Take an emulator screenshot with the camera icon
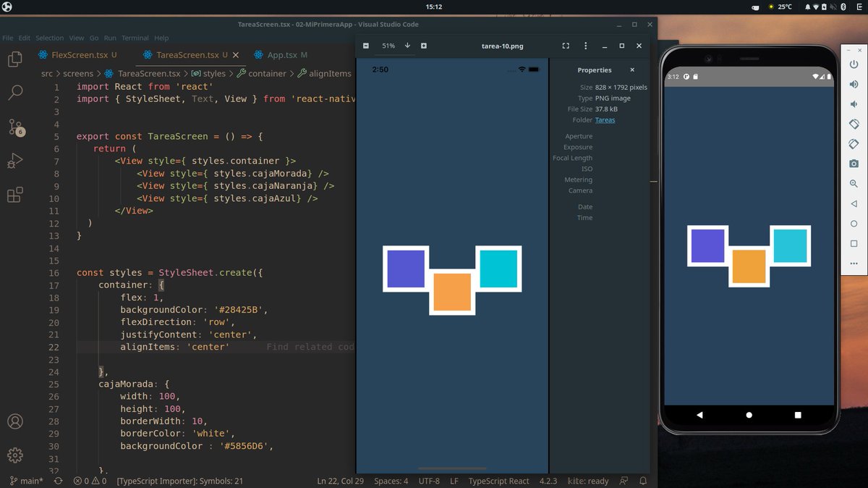The width and height of the screenshot is (868, 488). tap(854, 164)
